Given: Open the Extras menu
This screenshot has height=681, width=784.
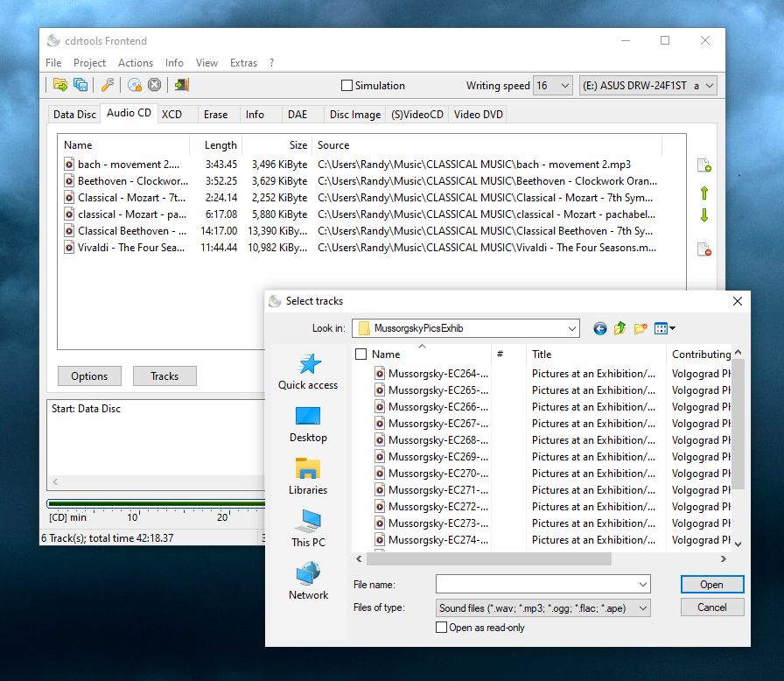Looking at the screenshot, I should click(243, 62).
